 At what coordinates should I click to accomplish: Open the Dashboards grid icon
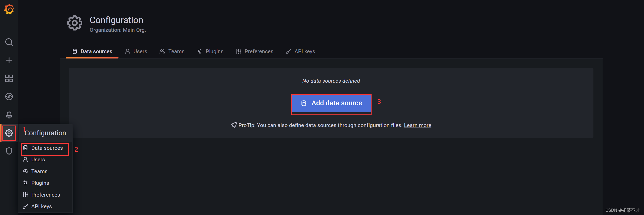(x=9, y=78)
